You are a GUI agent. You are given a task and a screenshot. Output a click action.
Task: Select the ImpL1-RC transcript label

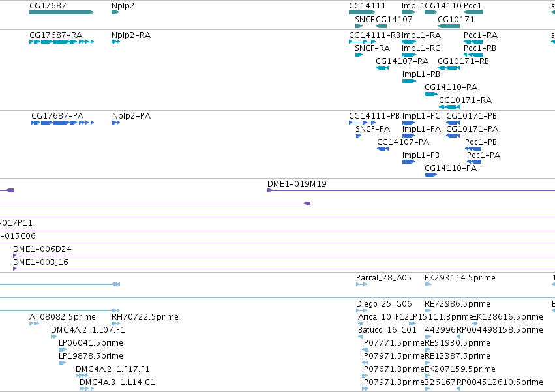[421, 48]
